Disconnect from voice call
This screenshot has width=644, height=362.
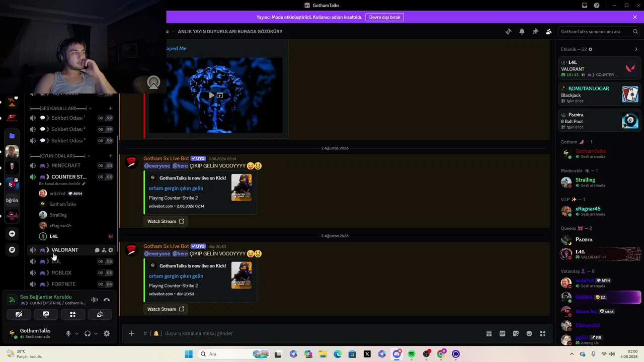[x=107, y=300]
